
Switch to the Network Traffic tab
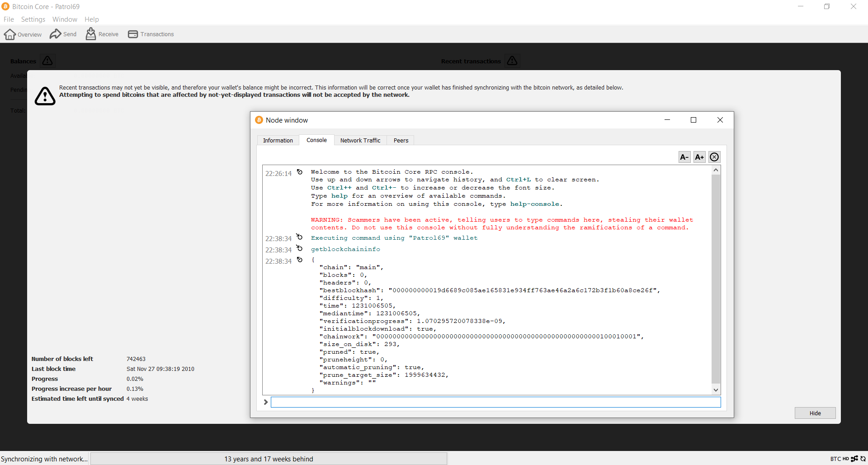(x=360, y=140)
